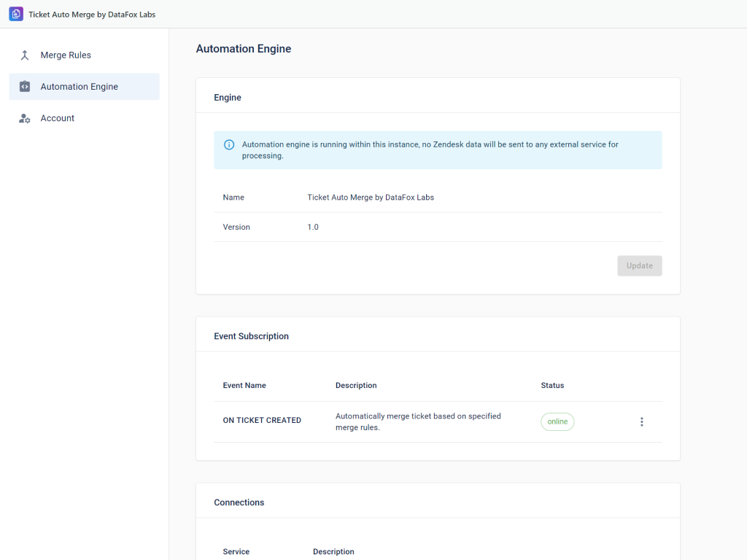Click the DataFox Labs app logo icon
This screenshot has width=747, height=560.
pos(16,14)
